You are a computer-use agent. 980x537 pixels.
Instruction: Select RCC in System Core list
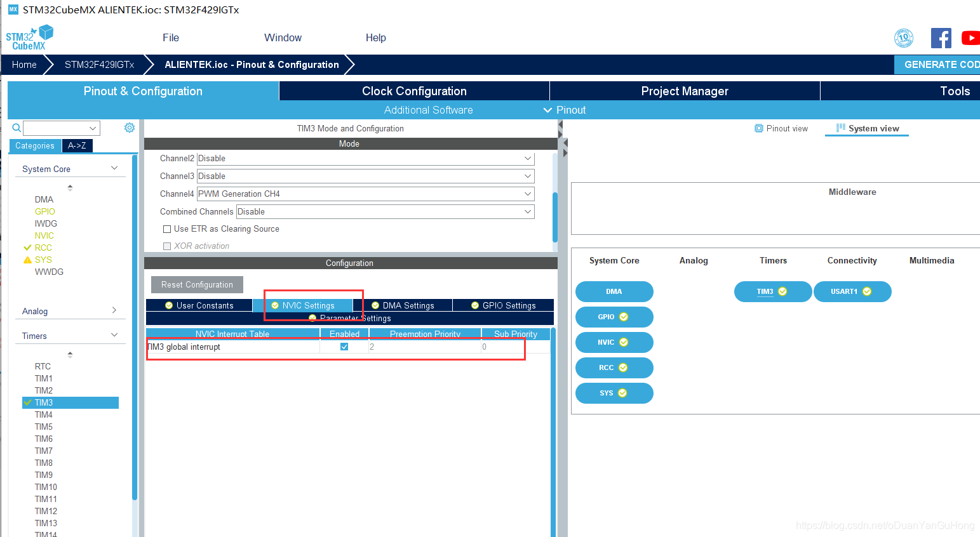43,248
